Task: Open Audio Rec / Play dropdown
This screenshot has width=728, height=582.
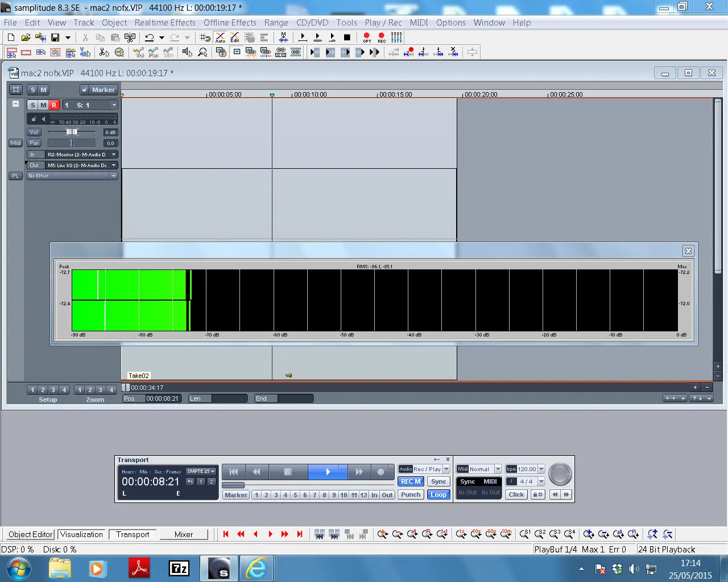Action: (424, 469)
